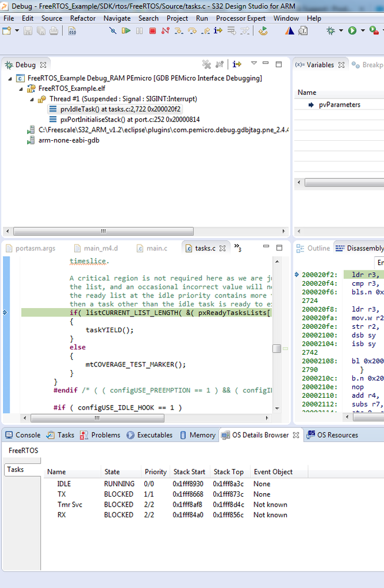
Task: Switch to the Variables tab
Action: (320, 65)
